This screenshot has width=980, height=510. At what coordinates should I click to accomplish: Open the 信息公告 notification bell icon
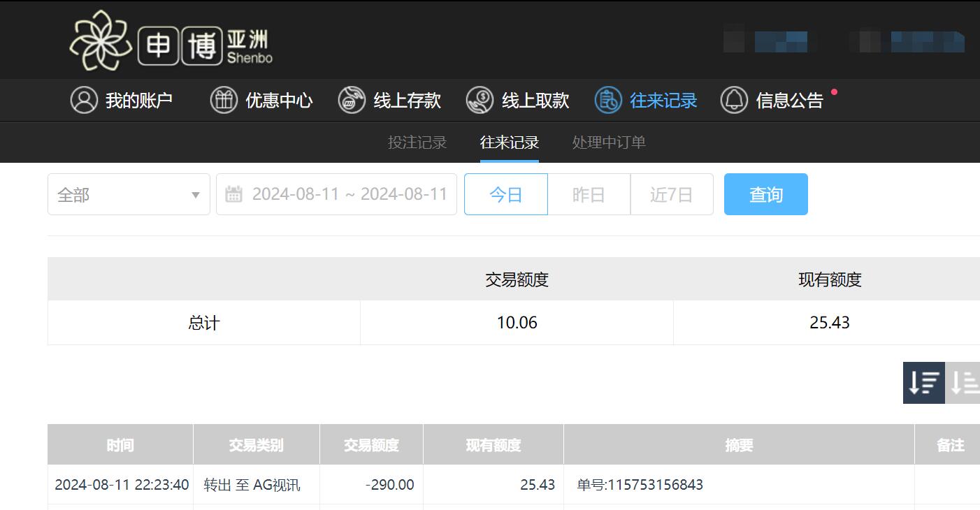(735, 100)
